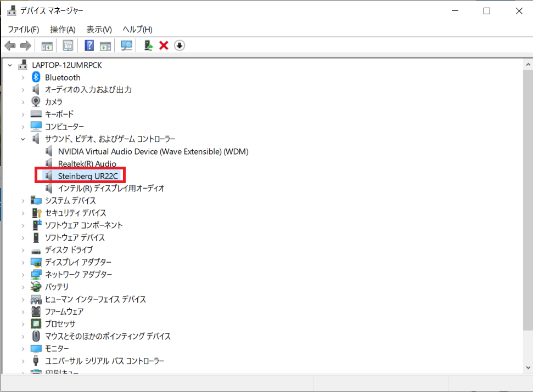Click the Device Manager title bar icon
Viewport: 533px width, 392px height.
coord(12,11)
